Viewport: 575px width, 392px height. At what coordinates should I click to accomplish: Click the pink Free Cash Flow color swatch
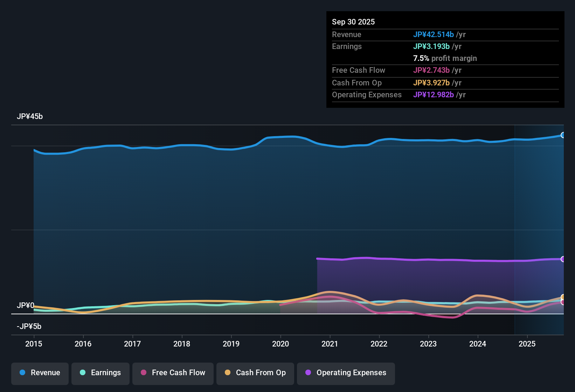143,373
